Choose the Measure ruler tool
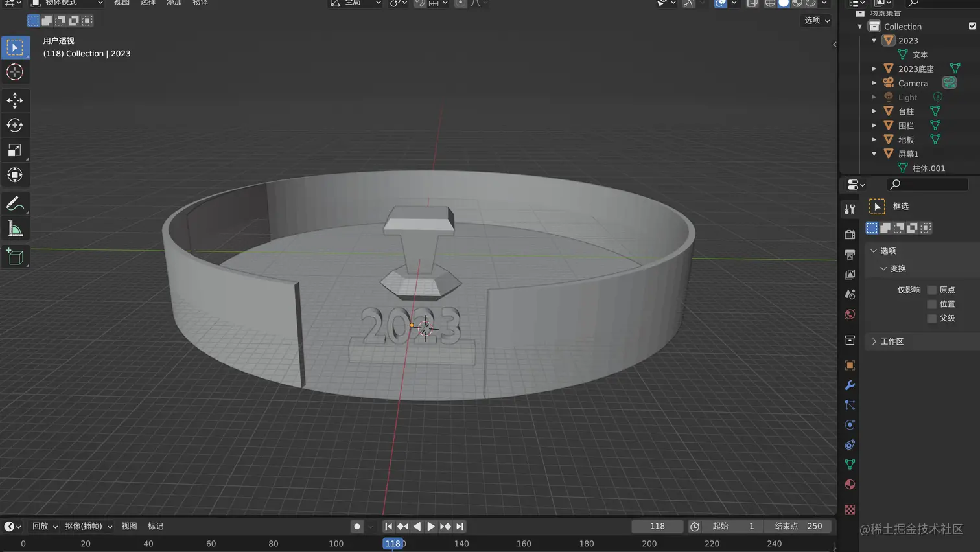The image size is (980, 552). [15, 229]
